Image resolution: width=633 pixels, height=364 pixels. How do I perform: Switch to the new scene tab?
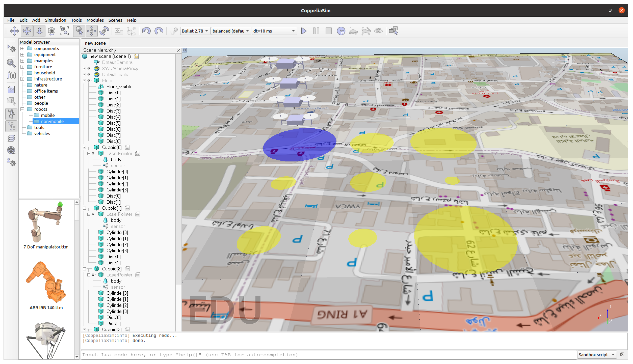[x=95, y=43]
